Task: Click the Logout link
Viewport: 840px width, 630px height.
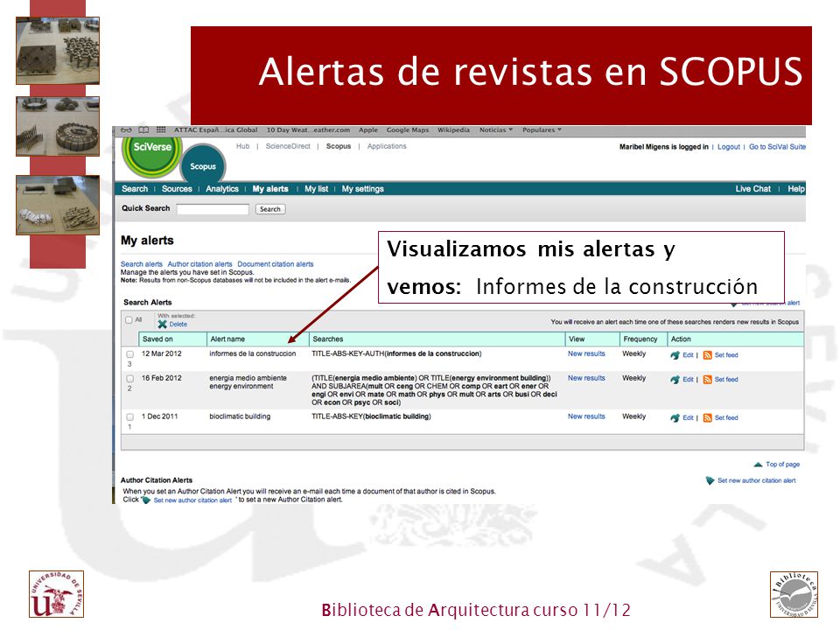Action: click(x=729, y=147)
